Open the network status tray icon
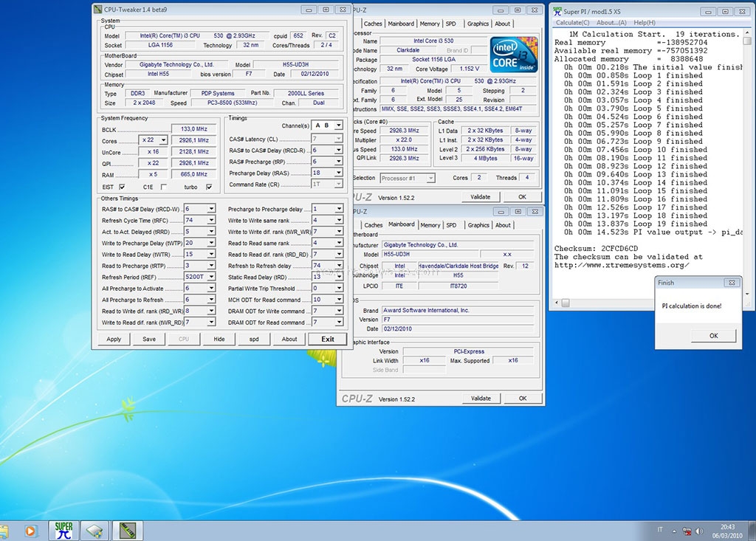The image size is (756, 541). [x=687, y=531]
